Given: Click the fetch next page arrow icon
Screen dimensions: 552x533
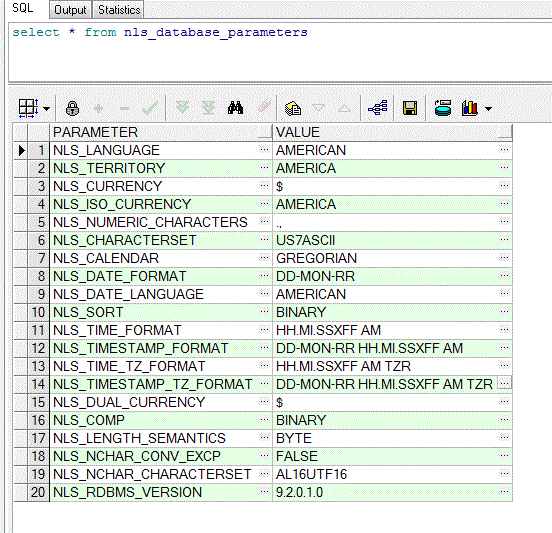Looking at the screenshot, I should (x=182, y=108).
